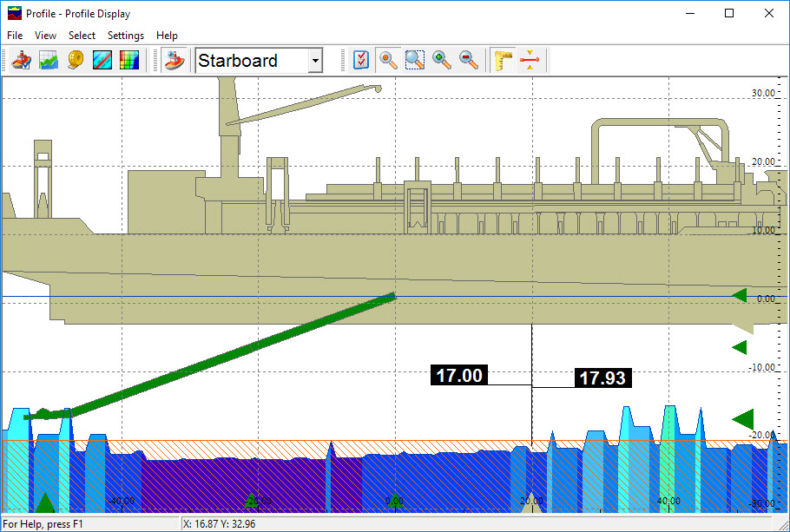Click the large green arrow marker at right
Viewport: 790px width, 532px height.
coord(743,420)
